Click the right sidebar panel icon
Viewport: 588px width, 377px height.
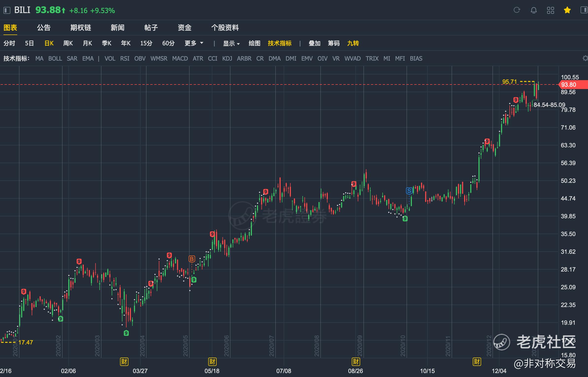584,10
